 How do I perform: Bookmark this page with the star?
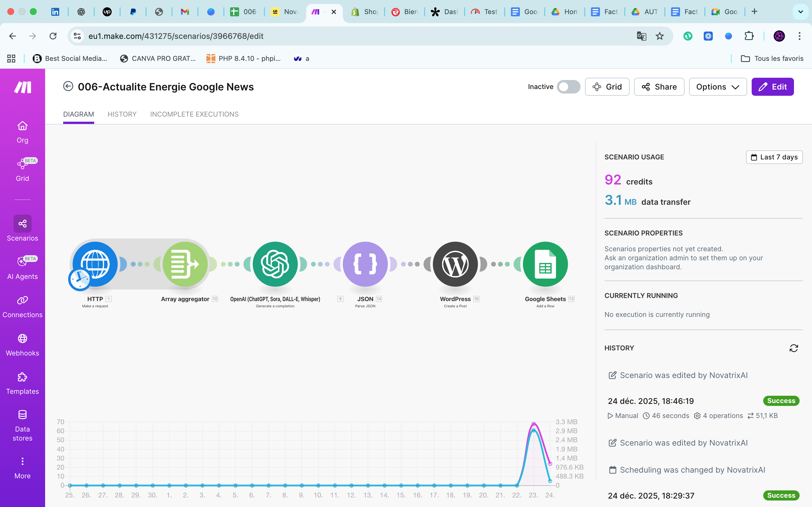(660, 36)
